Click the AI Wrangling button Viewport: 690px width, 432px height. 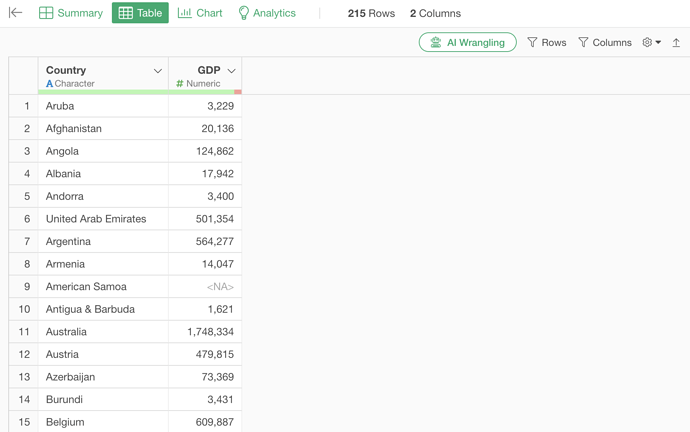click(x=467, y=43)
